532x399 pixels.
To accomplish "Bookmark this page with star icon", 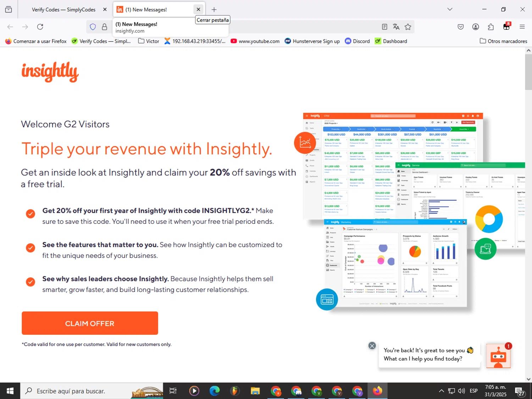I will [x=408, y=27].
